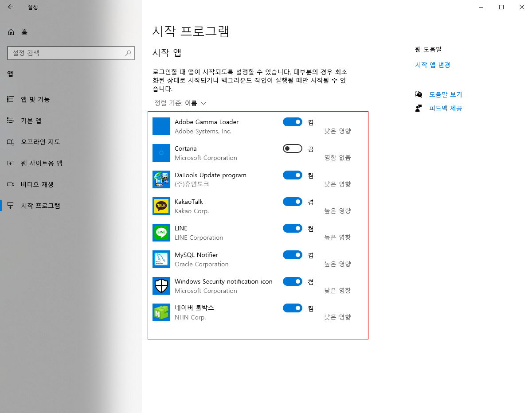Click the 네이버 툴박스 name text

click(x=195, y=308)
